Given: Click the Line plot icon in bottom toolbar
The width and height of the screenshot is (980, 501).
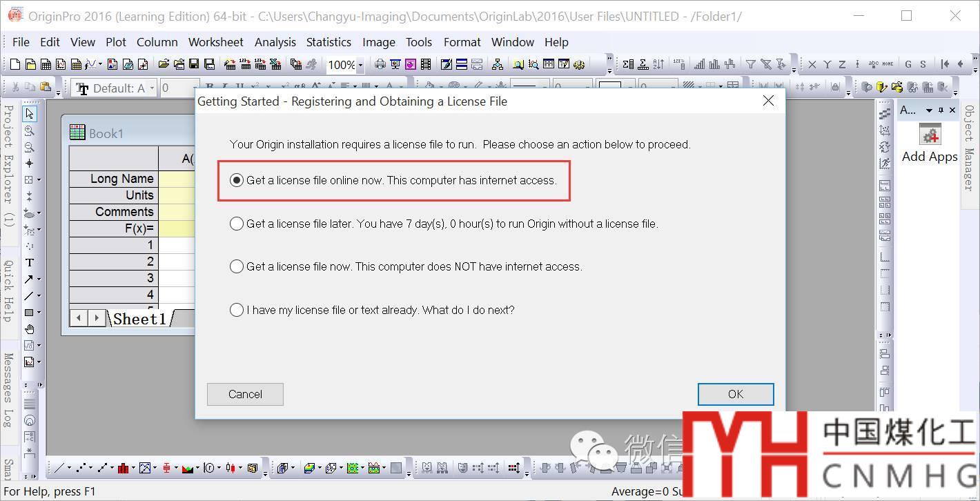Looking at the screenshot, I should coord(59,468).
